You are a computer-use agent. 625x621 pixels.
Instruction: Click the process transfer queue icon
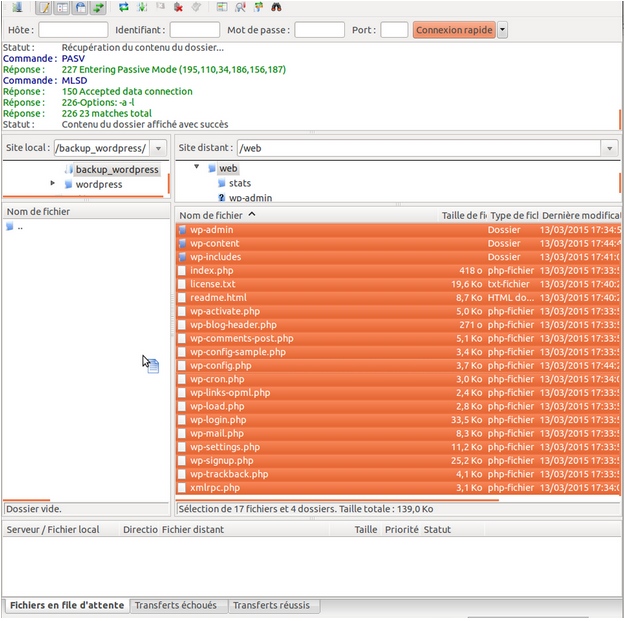(142, 7)
